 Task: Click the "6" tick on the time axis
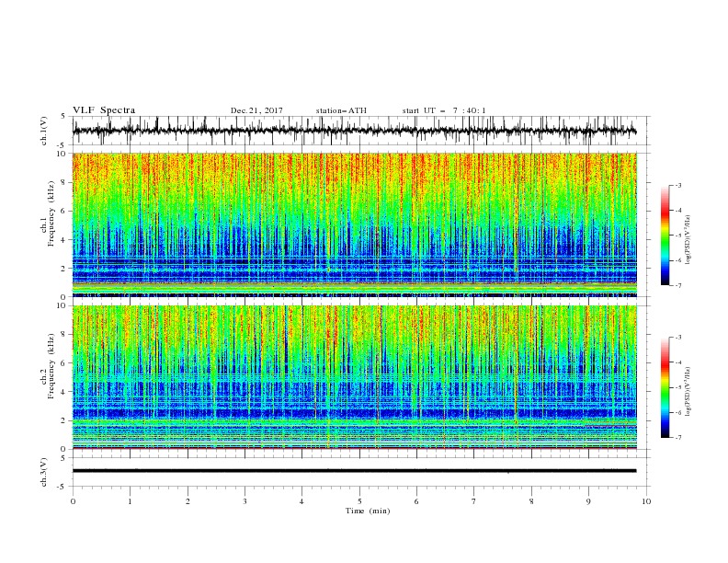pyautogui.click(x=416, y=501)
